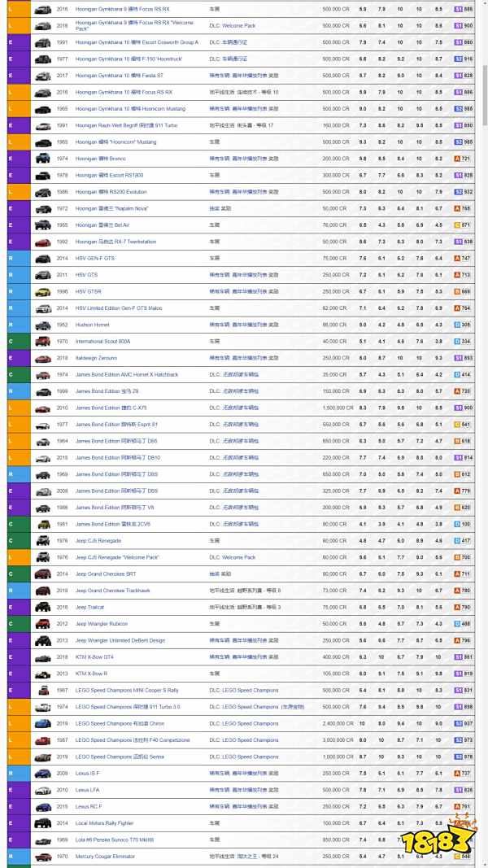The width and height of the screenshot is (488, 868).
Task: Click the KTM X-Bow GT4 car thumbnail
Action: pyautogui.click(x=42, y=657)
